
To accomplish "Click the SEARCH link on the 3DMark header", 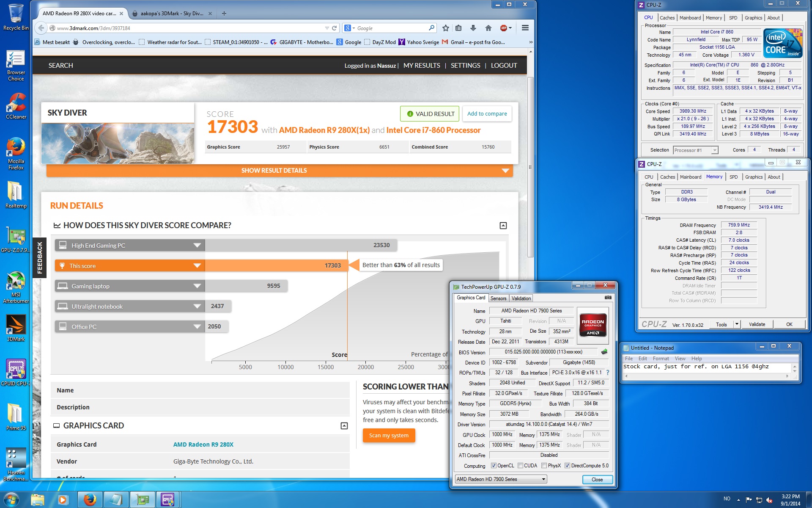I will coord(60,66).
